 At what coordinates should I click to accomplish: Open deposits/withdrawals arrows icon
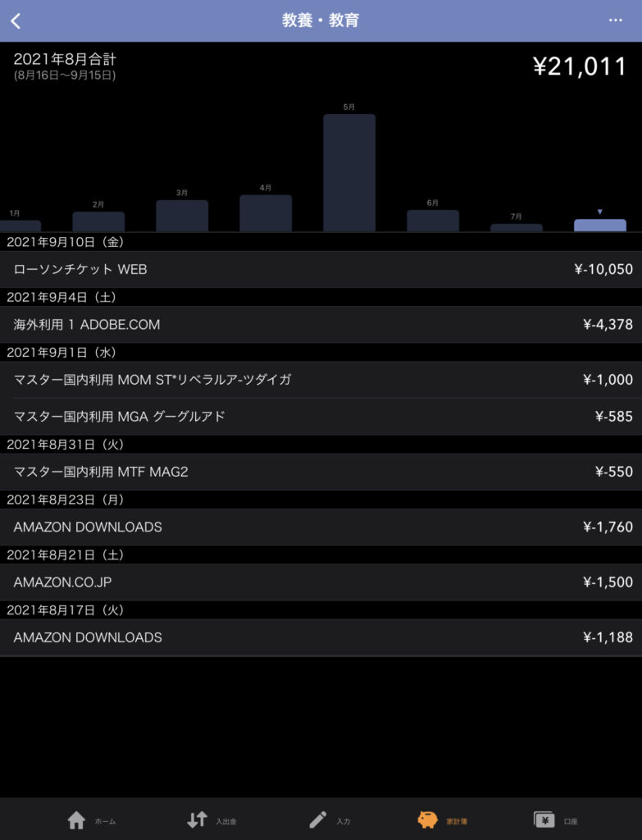tap(197, 819)
